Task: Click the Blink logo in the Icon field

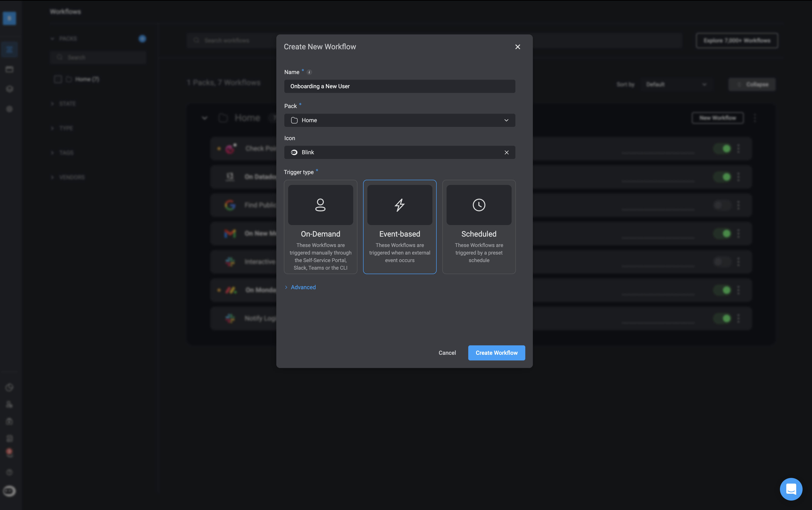Action: pos(294,152)
